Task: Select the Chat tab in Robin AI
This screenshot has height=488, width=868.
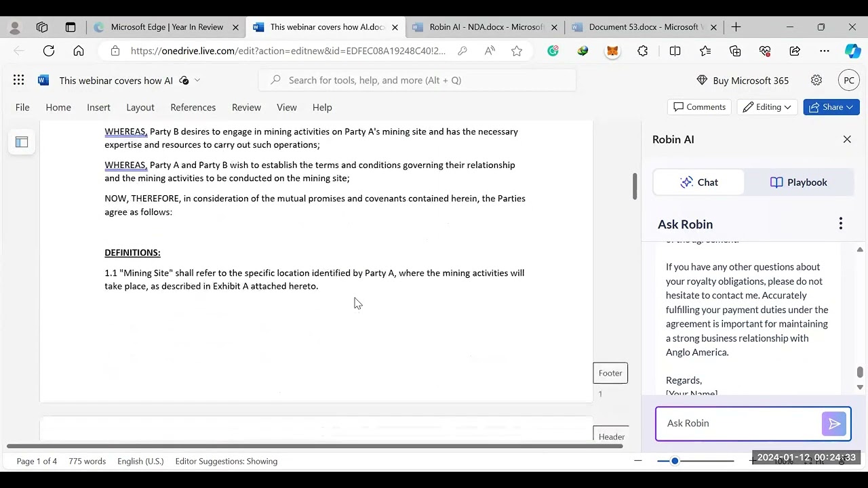Action: click(699, 182)
